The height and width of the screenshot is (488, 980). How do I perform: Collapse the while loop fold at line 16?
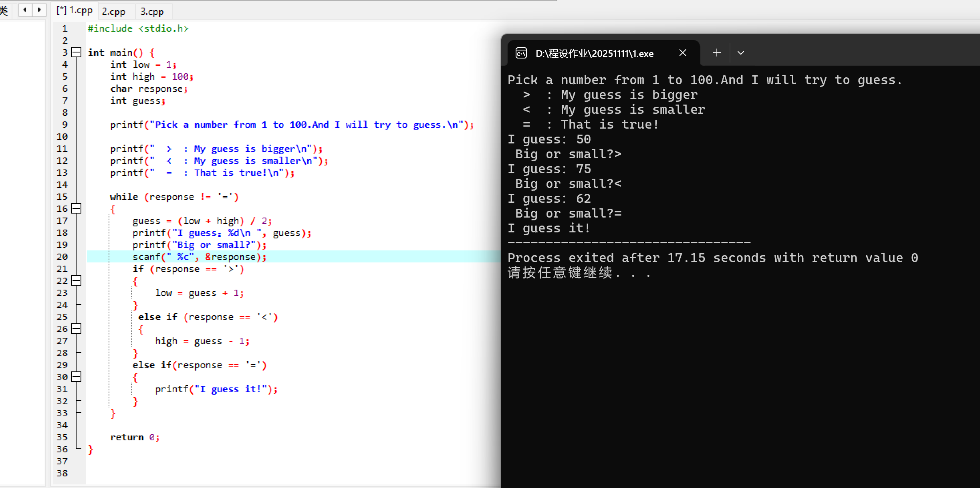[x=76, y=209]
